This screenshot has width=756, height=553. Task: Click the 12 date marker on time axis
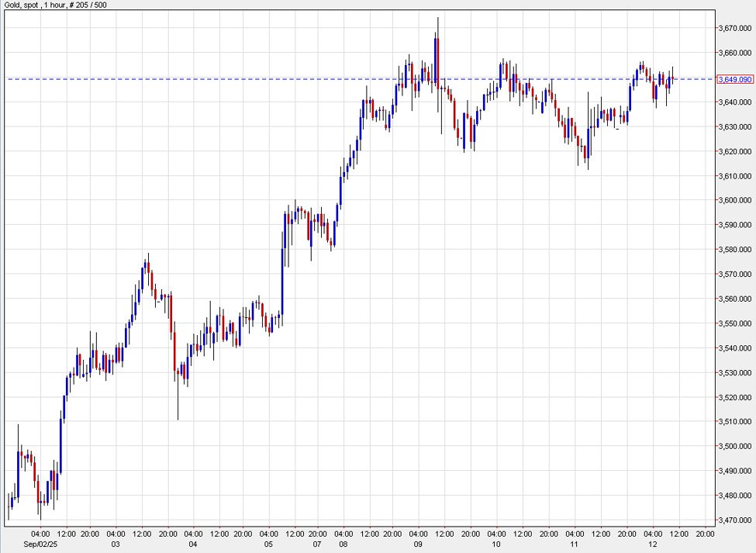pyautogui.click(x=652, y=544)
